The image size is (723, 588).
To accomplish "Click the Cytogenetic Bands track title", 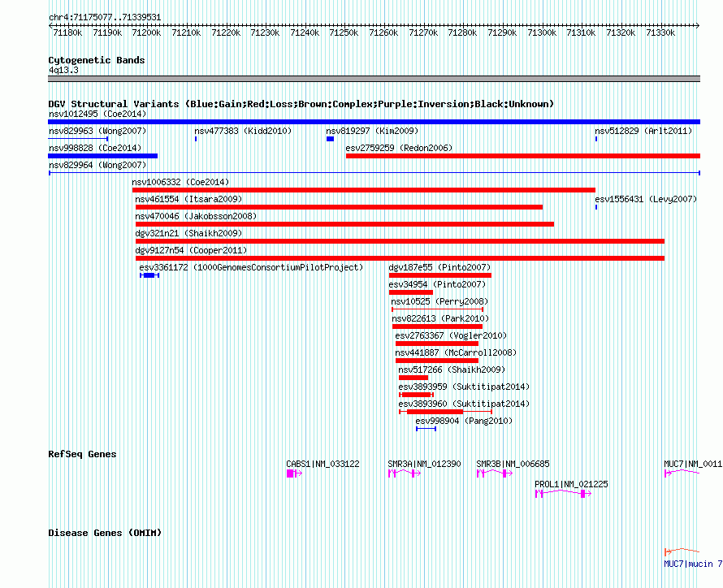I will tap(97, 60).
